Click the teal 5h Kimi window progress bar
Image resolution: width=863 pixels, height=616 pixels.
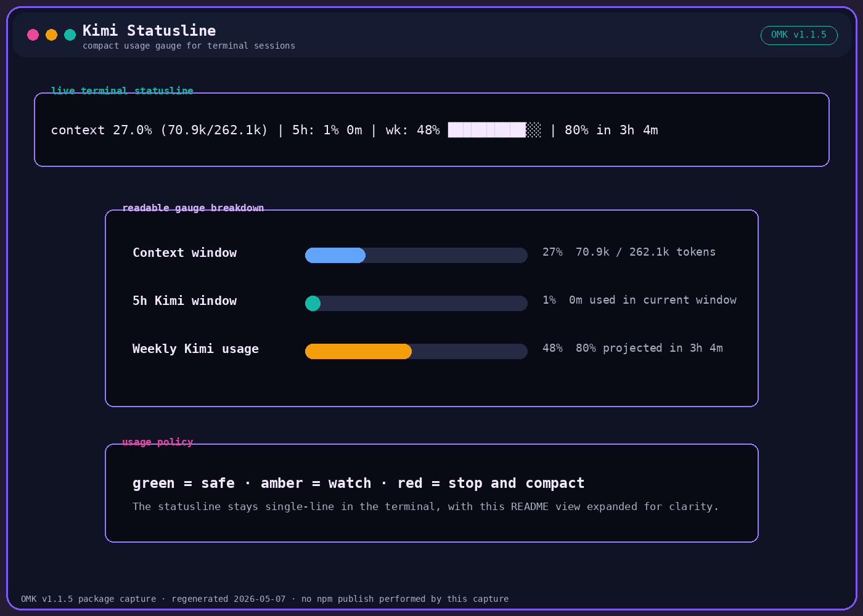pyautogui.click(x=416, y=303)
